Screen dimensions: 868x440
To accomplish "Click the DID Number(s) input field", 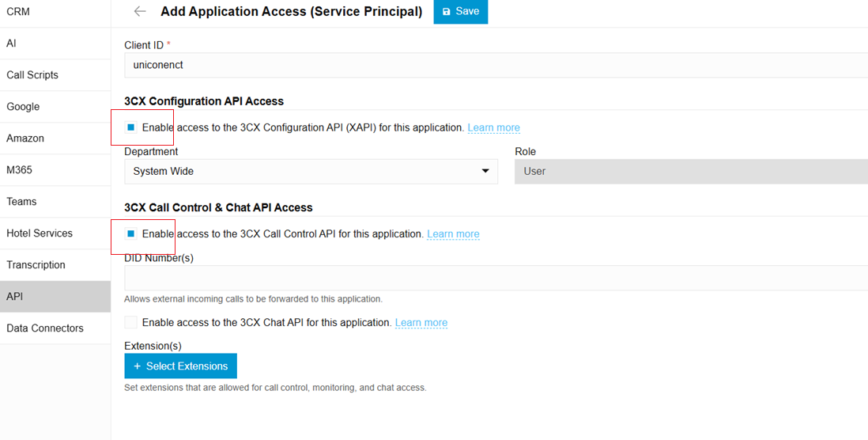I will 496,279.
